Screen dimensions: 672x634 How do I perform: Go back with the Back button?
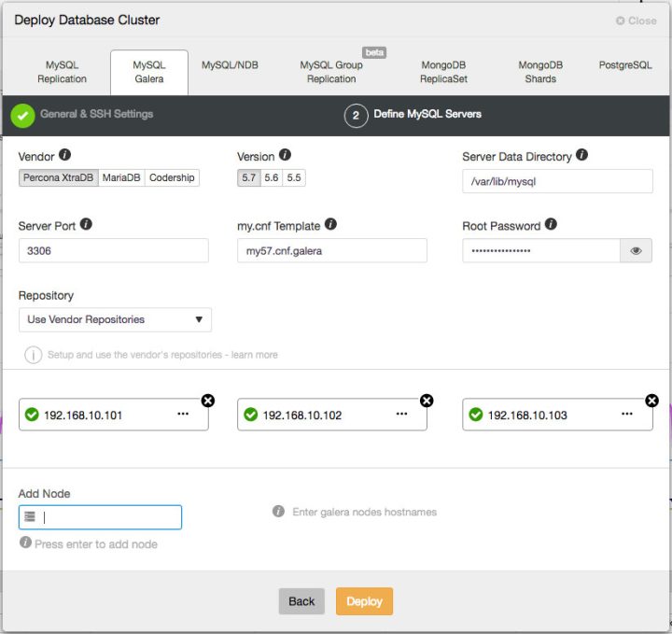[301, 601]
